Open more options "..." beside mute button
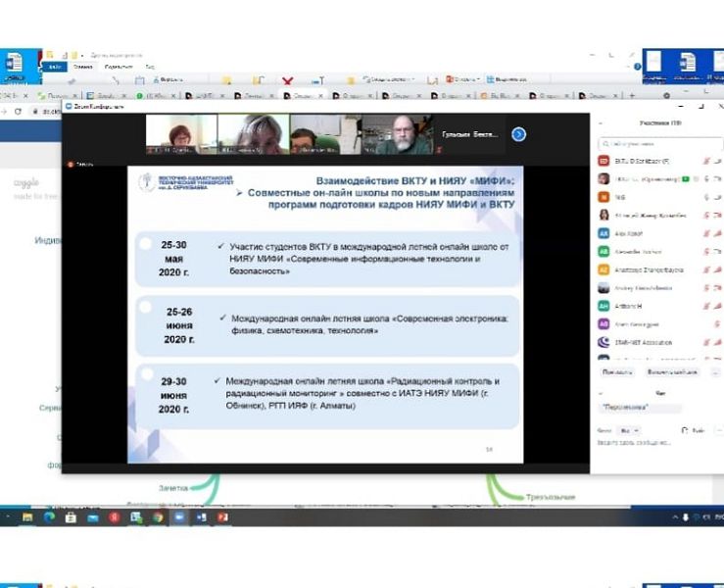Viewport: 724px width, 588px height. pyautogui.click(x=716, y=371)
